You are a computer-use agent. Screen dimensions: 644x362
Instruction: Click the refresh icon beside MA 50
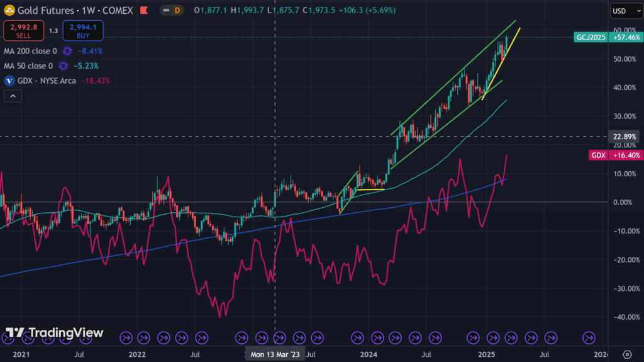click(64, 66)
